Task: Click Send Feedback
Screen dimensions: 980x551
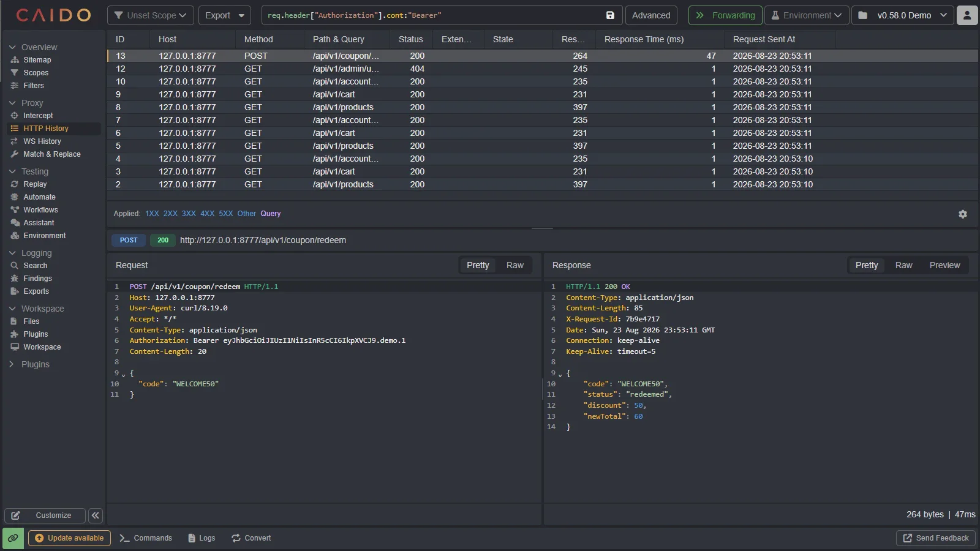Action: click(936, 538)
